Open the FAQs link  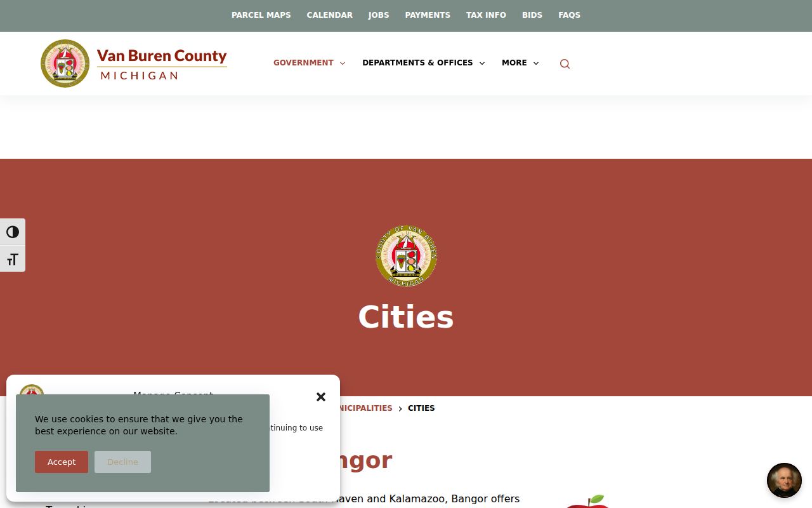pyautogui.click(x=570, y=15)
